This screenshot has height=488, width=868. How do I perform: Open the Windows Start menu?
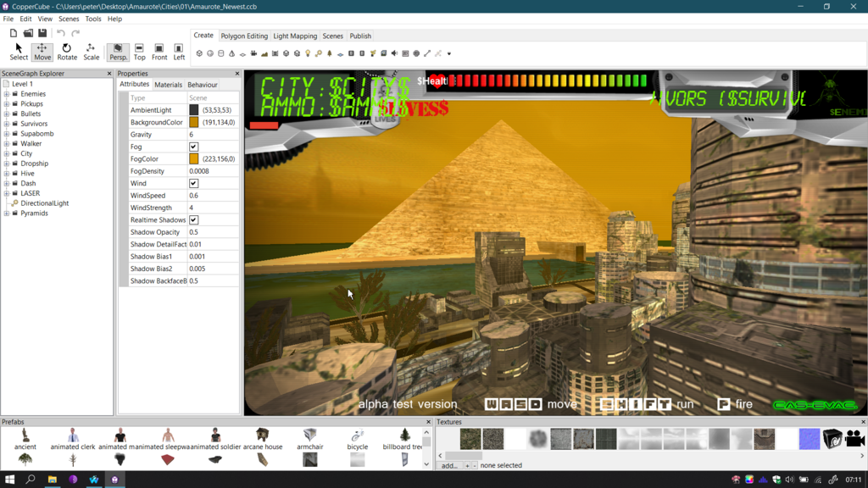coord(9,480)
